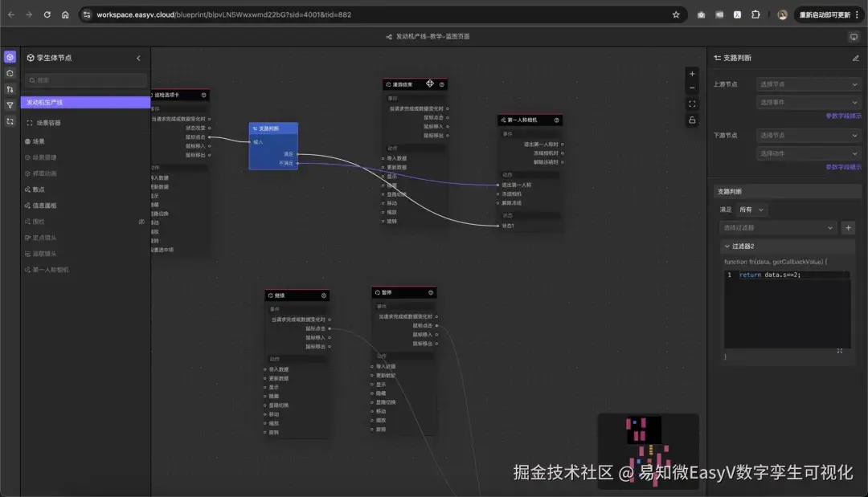This screenshot has height=497, width=868.
Task: Click 冻结相机 action on 第一人称相机 node
Action: point(510,194)
